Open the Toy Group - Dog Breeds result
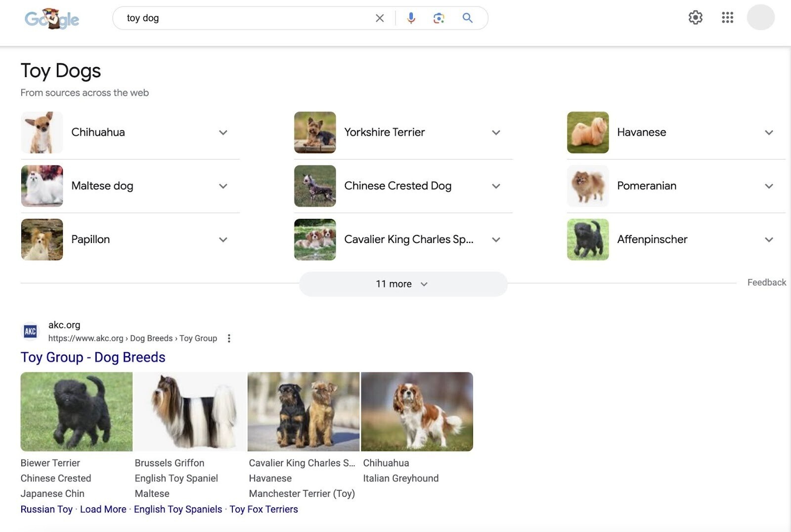Viewport: 791px width, 532px height. coord(92,357)
